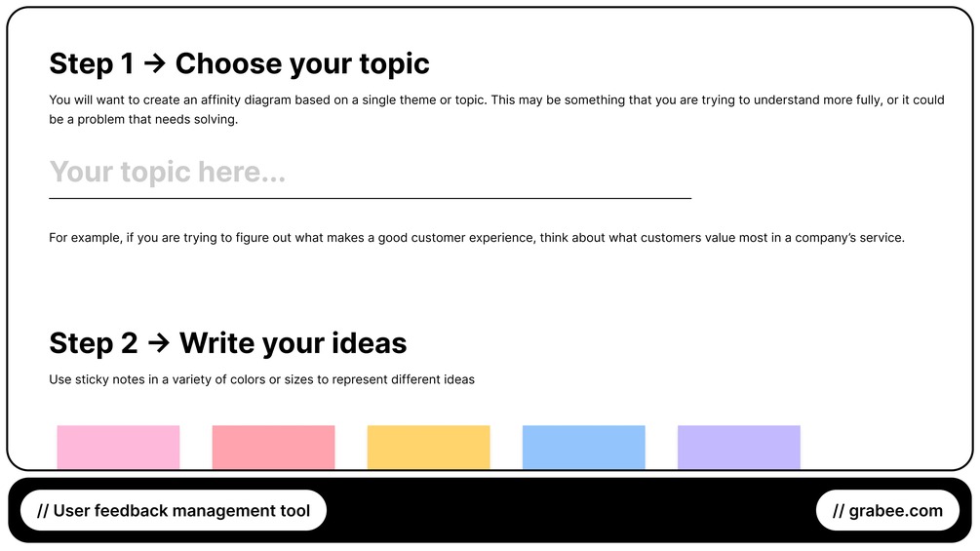The height and width of the screenshot is (551, 980).
Task: Click the customer experience example sentence
Action: (x=477, y=237)
